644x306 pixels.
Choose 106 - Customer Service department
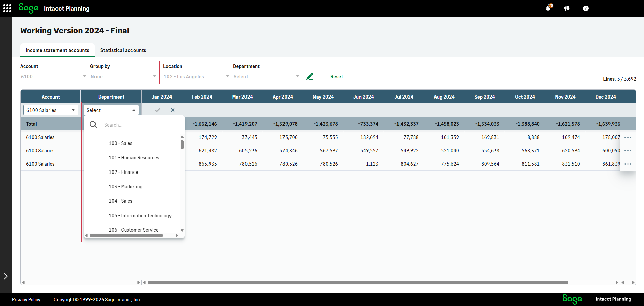(x=134, y=230)
